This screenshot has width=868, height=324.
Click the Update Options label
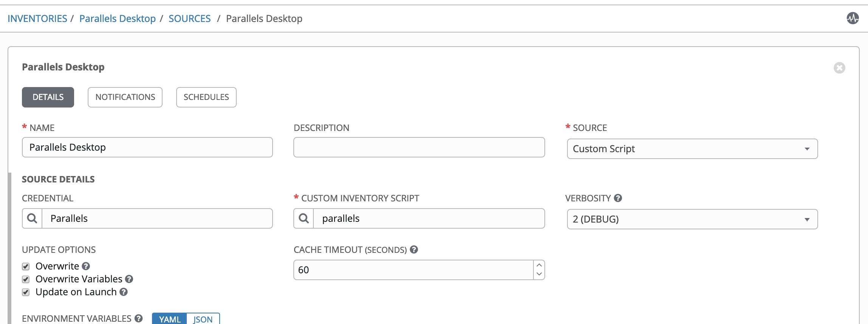(x=59, y=250)
